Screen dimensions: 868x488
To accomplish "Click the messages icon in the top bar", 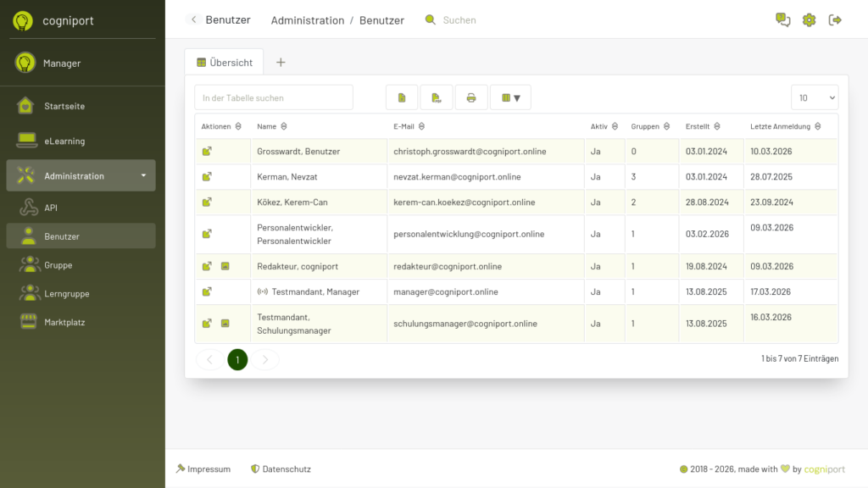I will click(782, 19).
